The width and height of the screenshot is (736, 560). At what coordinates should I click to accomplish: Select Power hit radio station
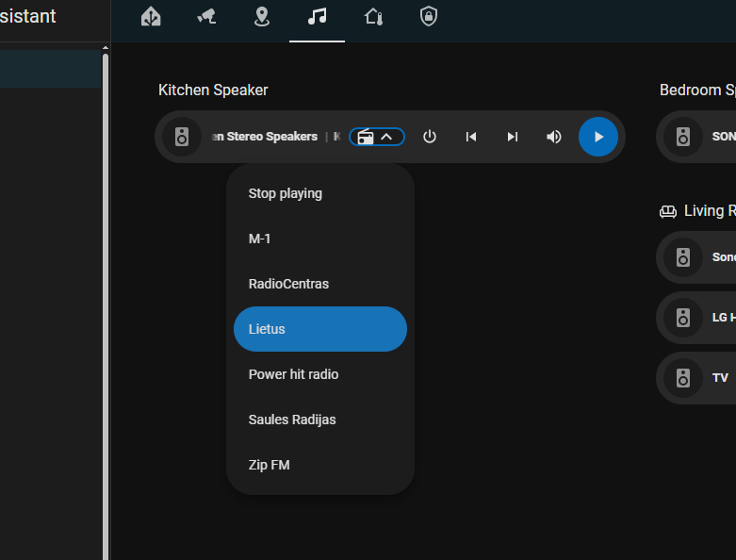[x=320, y=374]
